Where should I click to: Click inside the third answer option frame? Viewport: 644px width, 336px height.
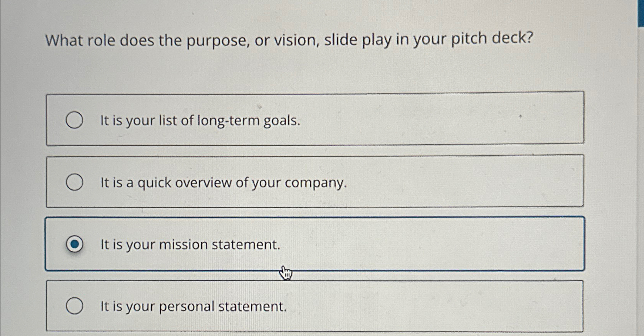[x=424, y=244]
